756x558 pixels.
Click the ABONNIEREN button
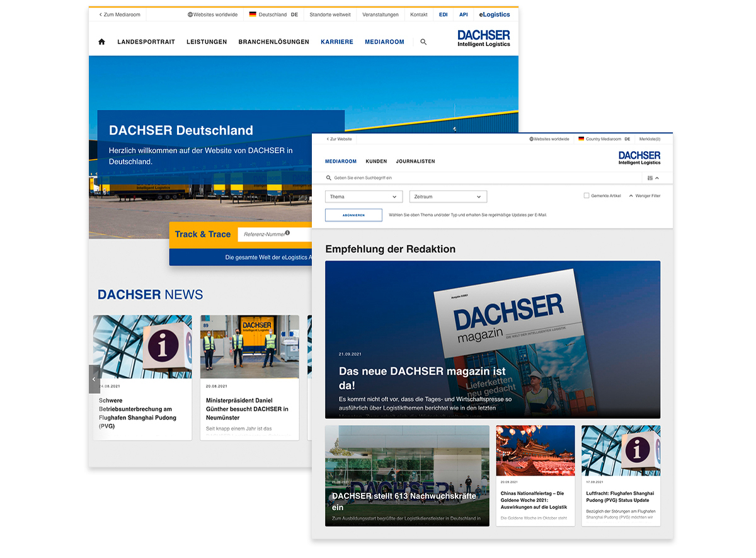(x=353, y=215)
